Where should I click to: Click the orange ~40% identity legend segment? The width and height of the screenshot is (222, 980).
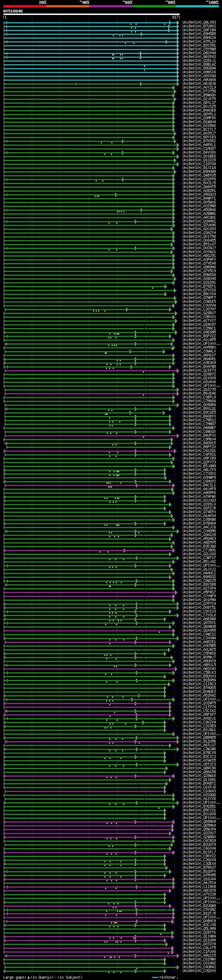click(x=68, y=6)
